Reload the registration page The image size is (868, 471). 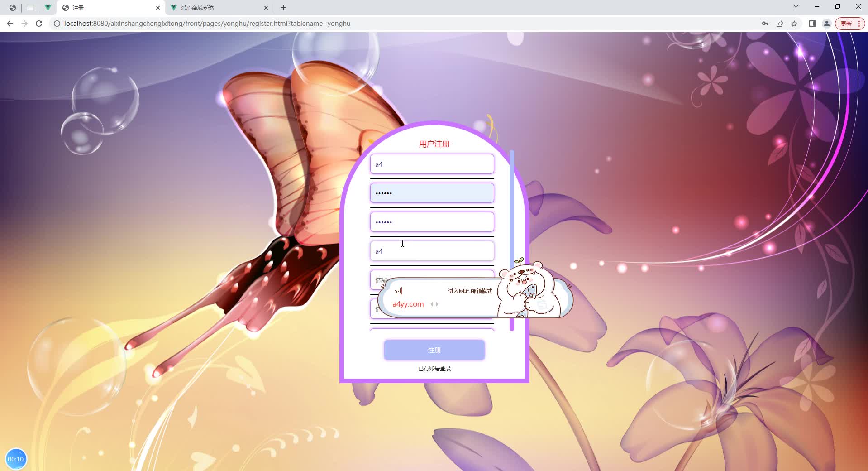(x=39, y=24)
